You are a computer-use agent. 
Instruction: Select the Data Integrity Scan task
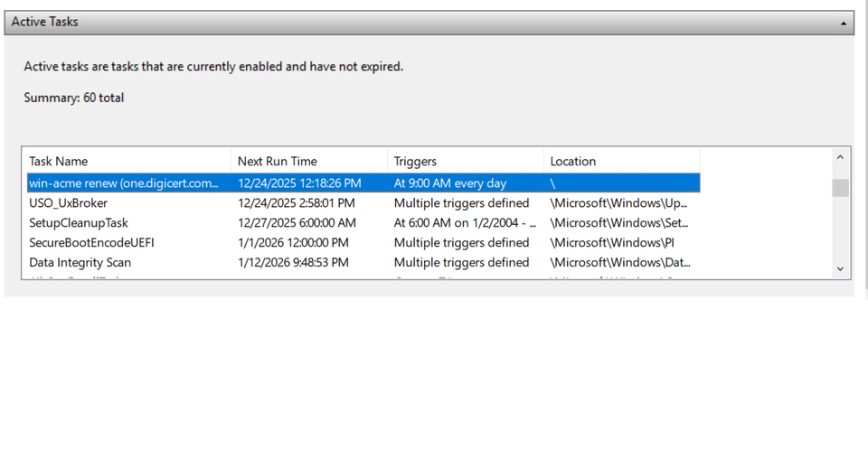(80, 262)
